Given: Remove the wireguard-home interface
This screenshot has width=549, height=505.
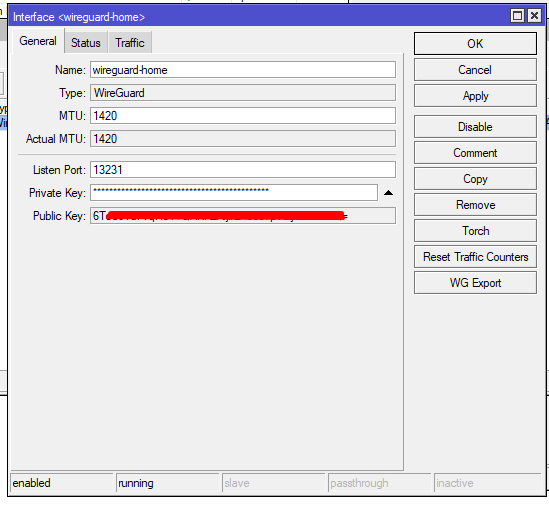Looking at the screenshot, I should pyautogui.click(x=475, y=205).
